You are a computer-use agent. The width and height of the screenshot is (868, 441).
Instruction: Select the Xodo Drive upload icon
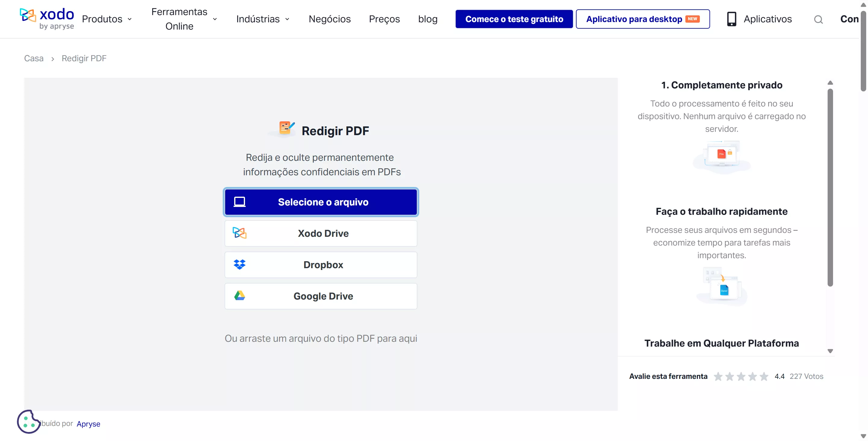click(x=240, y=233)
